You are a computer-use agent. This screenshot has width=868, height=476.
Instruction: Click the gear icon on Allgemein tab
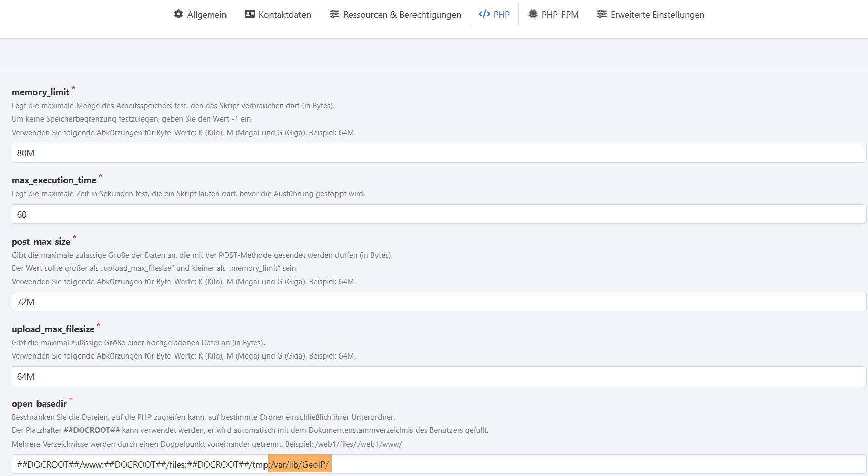pyautogui.click(x=178, y=14)
